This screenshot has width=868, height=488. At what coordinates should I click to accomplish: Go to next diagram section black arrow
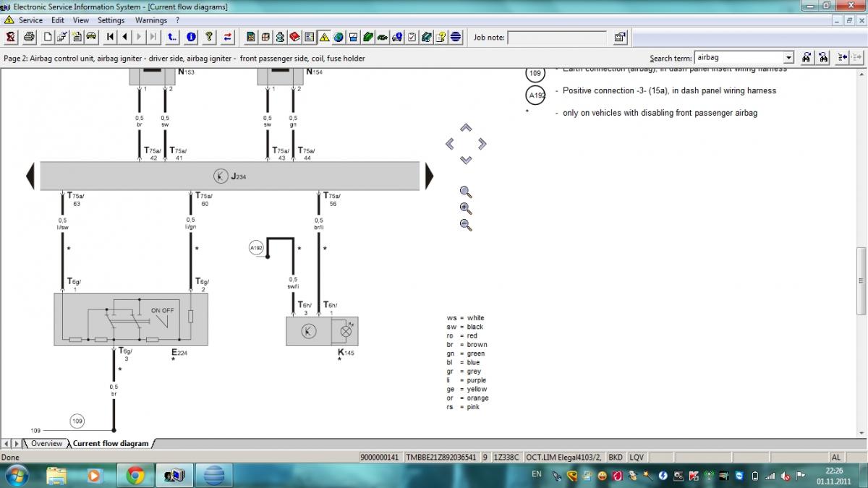coord(429,176)
